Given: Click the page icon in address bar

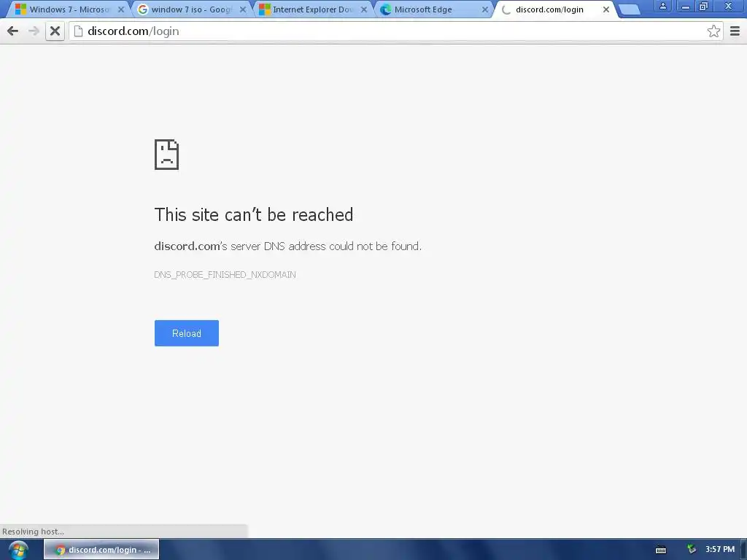Looking at the screenshot, I should click(x=79, y=31).
